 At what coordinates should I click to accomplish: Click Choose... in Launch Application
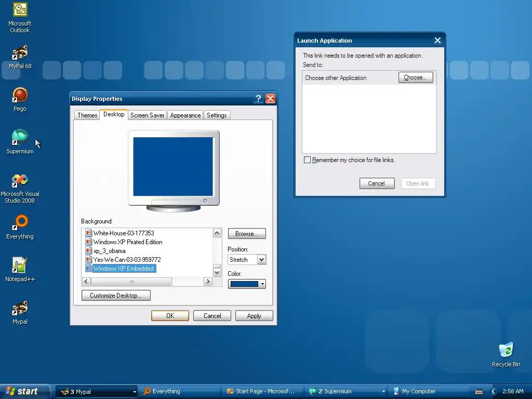click(416, 78)
